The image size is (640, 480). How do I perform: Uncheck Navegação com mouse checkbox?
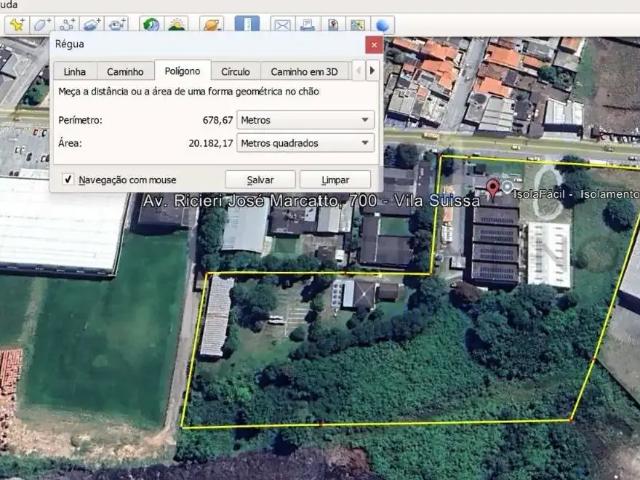68,180
